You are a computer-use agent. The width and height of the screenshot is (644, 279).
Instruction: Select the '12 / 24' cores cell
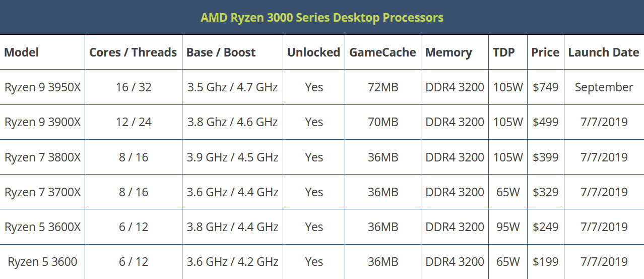(134, 122)
